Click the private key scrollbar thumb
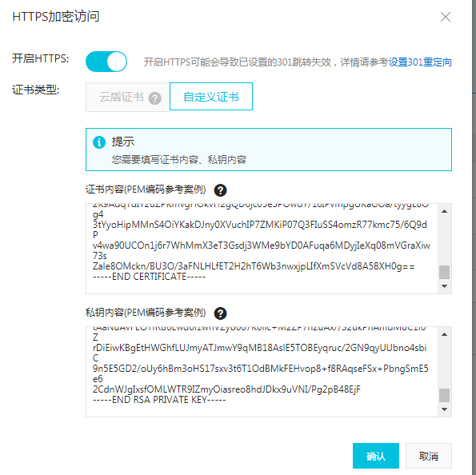This screenshot has height=475, width=476. (445, 395)
